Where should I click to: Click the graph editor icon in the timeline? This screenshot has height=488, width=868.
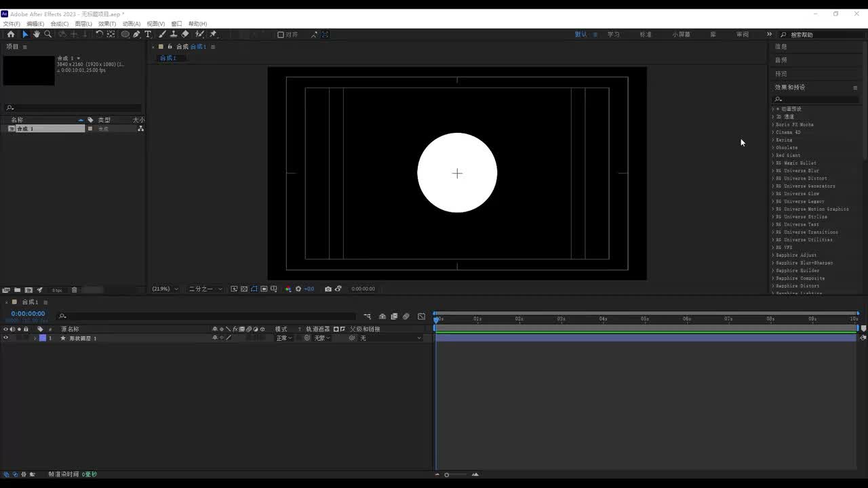click(x=421, y=317)
